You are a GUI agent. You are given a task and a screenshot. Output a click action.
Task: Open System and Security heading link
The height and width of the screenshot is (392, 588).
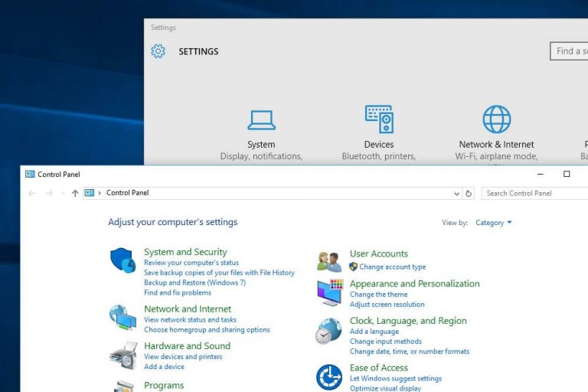coord(185,252)
